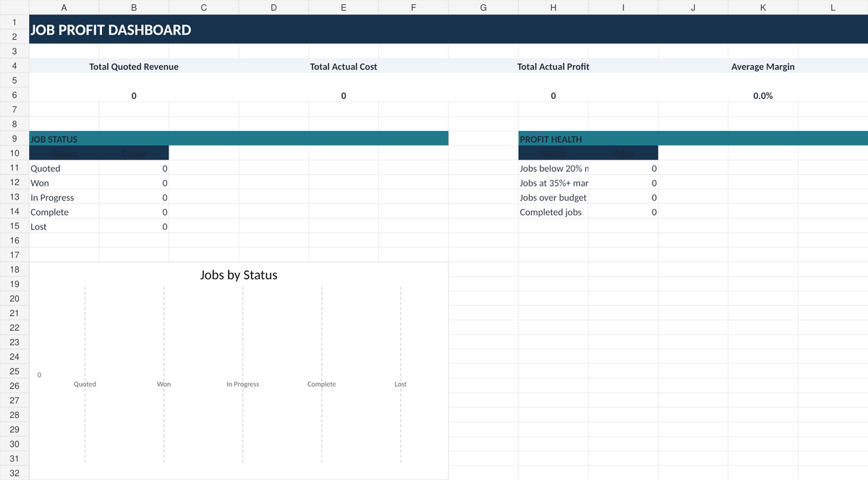Select column B by its header
The image size is (868, 480).
click(134, 7)
